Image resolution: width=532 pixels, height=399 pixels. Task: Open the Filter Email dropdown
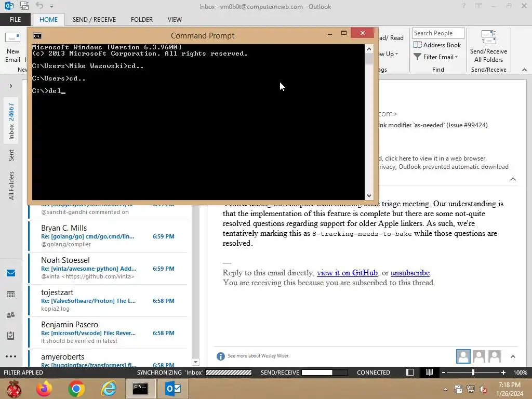436,57
